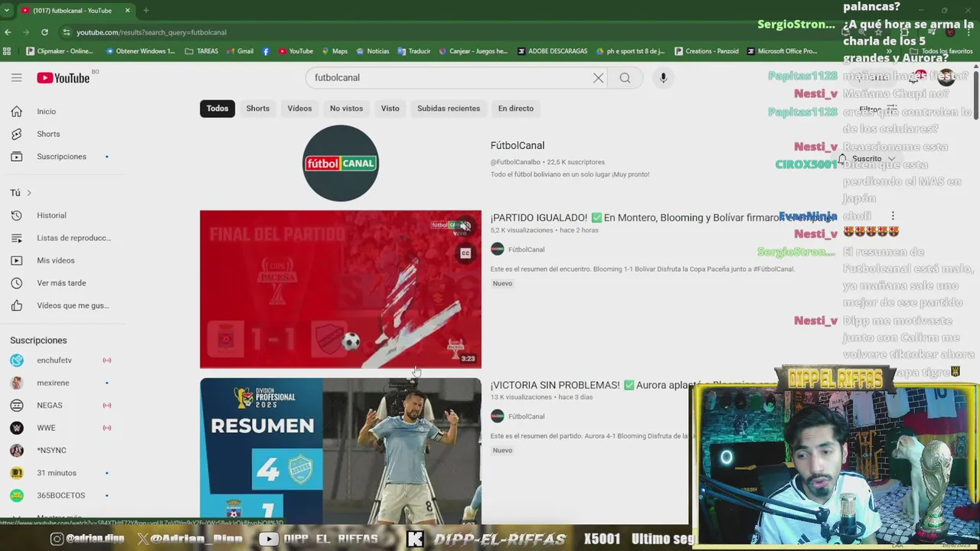
Task: Open the Noticias bookmark
Action: point(373,51)
